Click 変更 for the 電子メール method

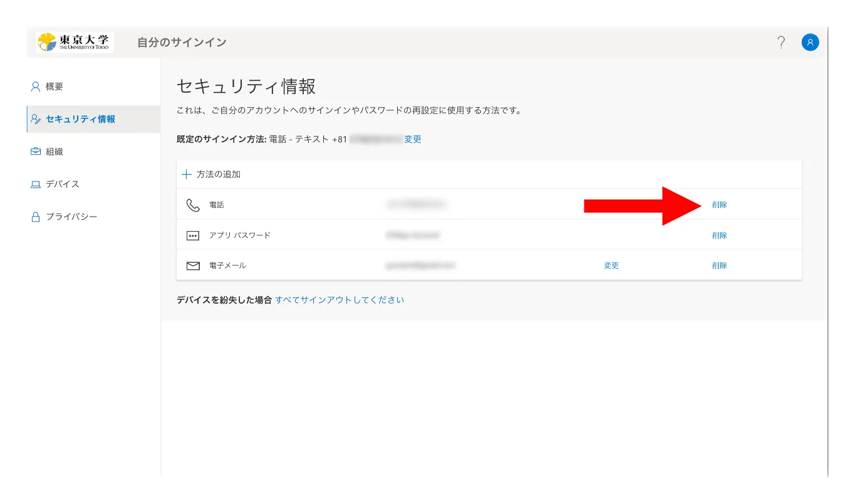point(611,265)
